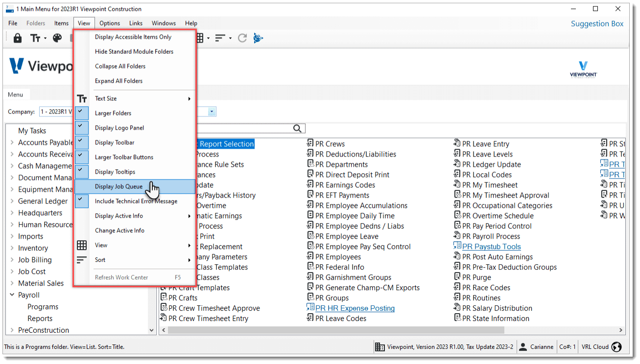Image resolution: width=640 pixels, height=364 pixels.
Task: Click the icon next to PR Crews
Action: click(x=310, y=143)
